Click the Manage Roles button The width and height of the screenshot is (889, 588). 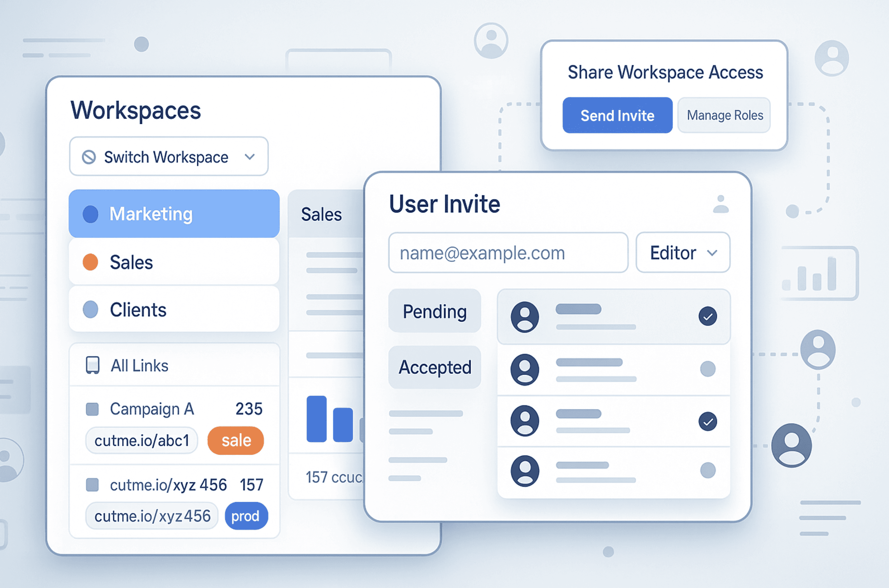point(724,115)
